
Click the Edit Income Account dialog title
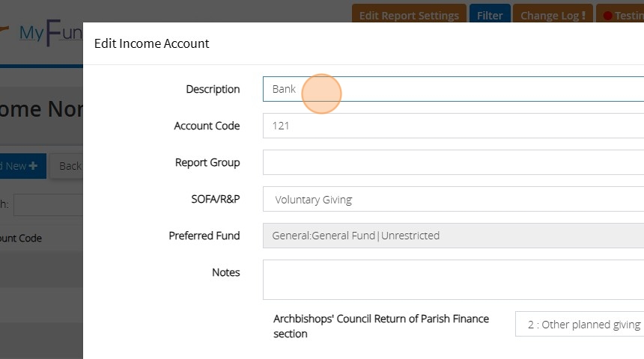click(x=152, y=43)
